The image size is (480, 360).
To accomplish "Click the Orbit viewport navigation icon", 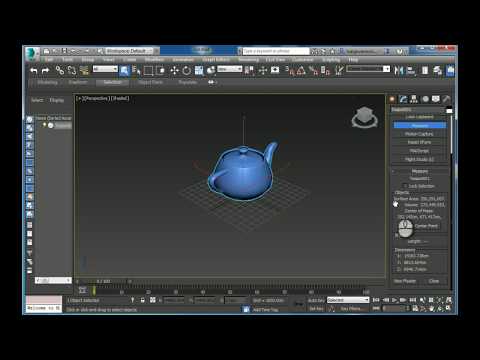I will pyautogui.click(x=440, y=308).
